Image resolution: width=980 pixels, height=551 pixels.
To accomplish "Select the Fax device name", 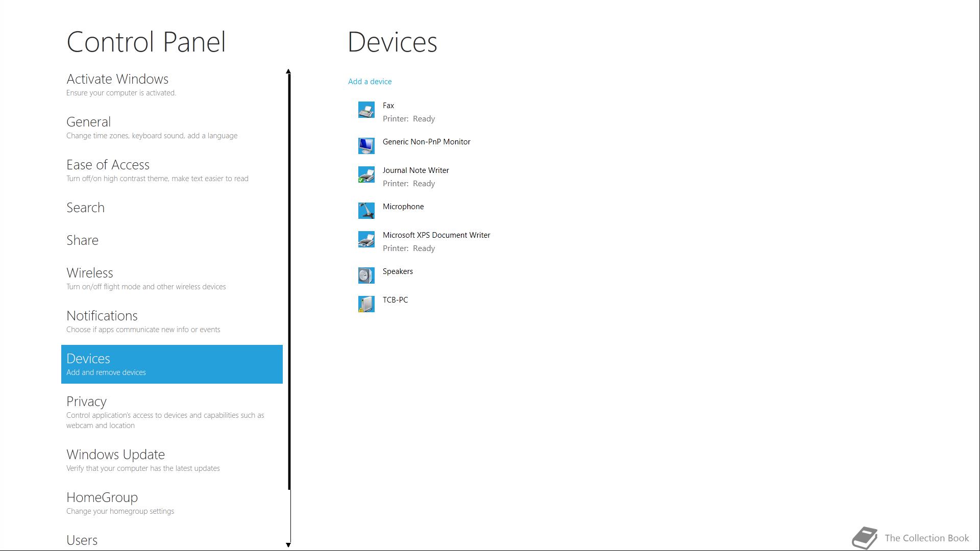I will click(388, 106).
